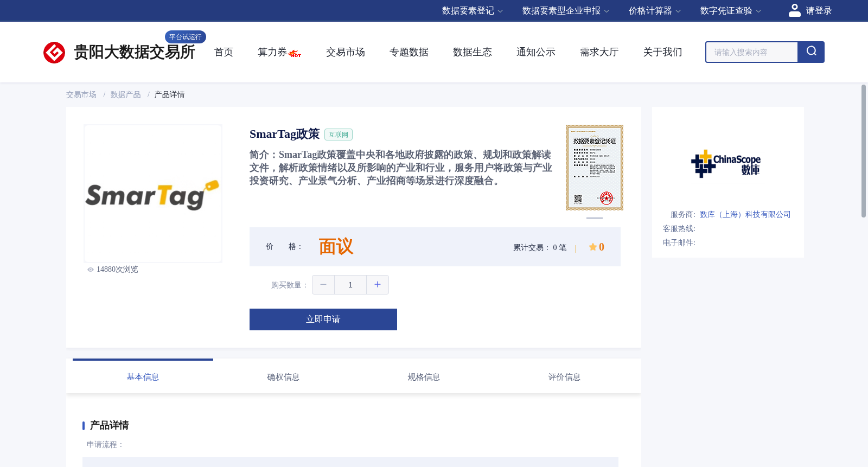Click the 互联网 category tag
868x467 pixels.
pos(339,135)
